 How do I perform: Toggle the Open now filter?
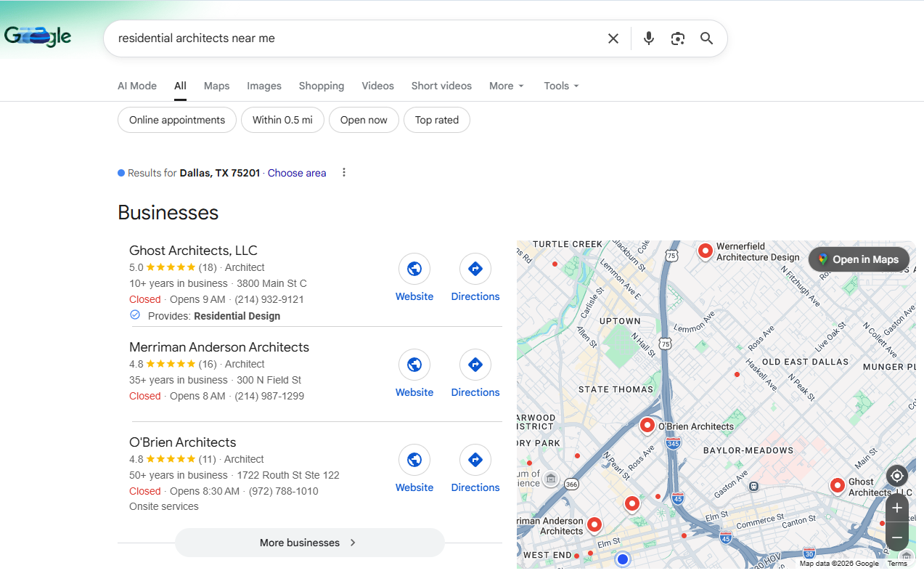pos(364,120)
